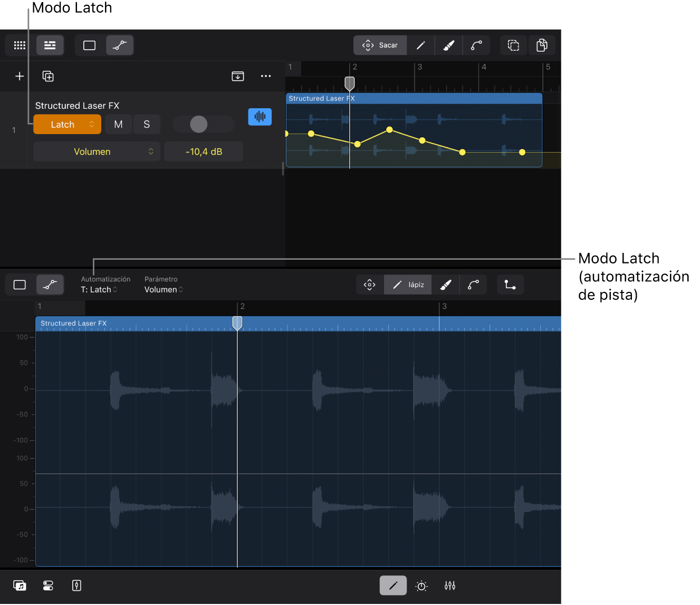Open the grid browser view icon
Image resolution: width=700 pixels, height=605 pixels.
(20, 45)
